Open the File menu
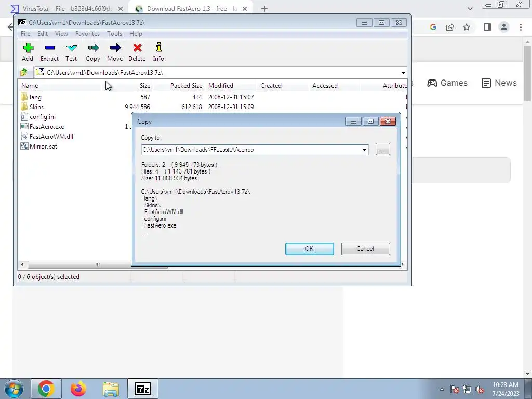The width and height of the screenshot is (532, 399). pos(25,34)
